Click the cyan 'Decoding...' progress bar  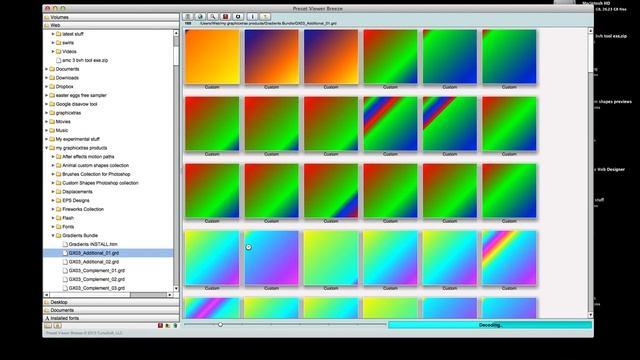tap(490, 325)
